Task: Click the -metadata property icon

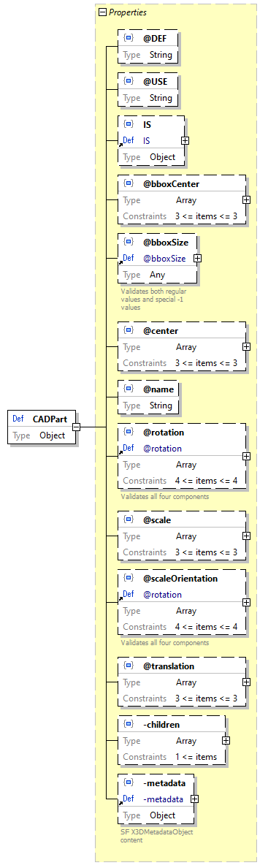Action: [129, 783]
